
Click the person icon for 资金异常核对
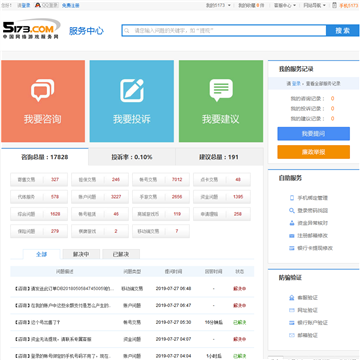tap(292, 223)
